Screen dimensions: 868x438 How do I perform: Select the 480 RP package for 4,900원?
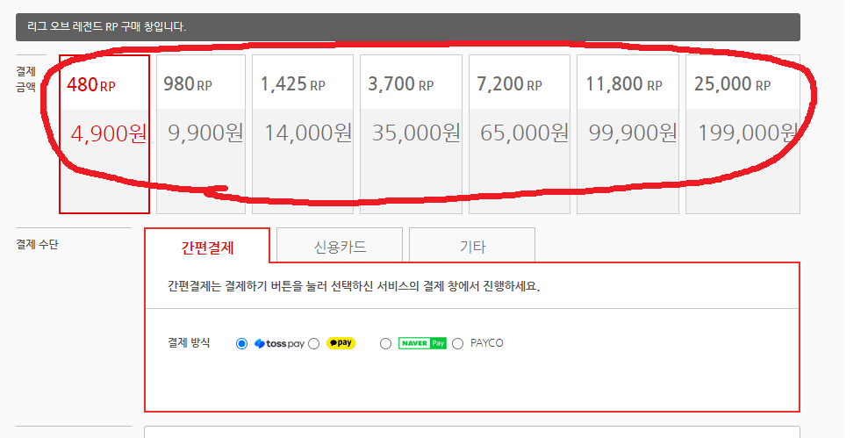pos(104,134)
